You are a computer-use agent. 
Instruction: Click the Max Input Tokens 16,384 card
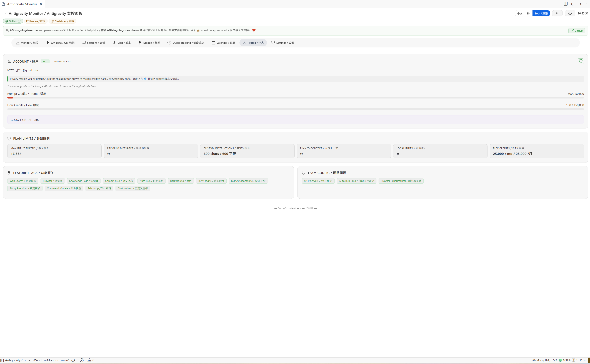click(x=54, y=151)
